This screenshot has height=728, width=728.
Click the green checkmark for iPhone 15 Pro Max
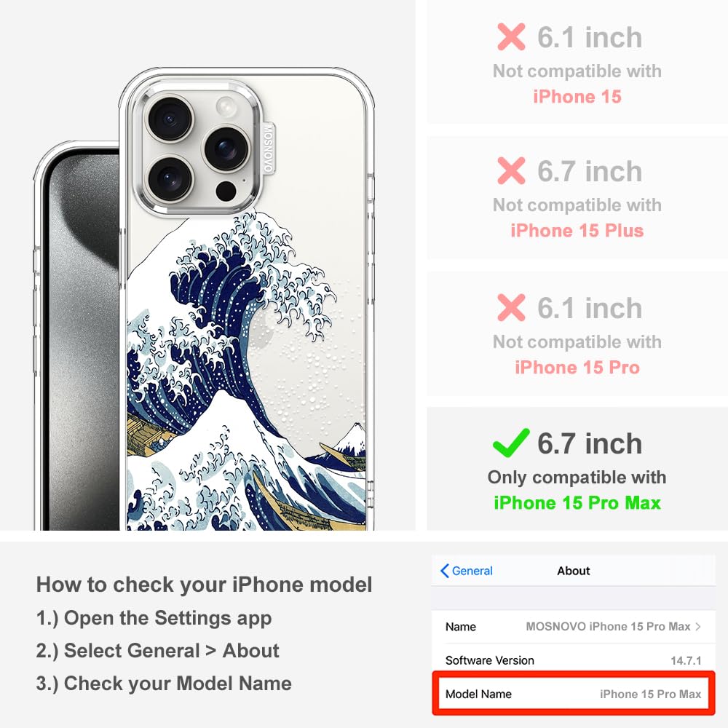511,443
